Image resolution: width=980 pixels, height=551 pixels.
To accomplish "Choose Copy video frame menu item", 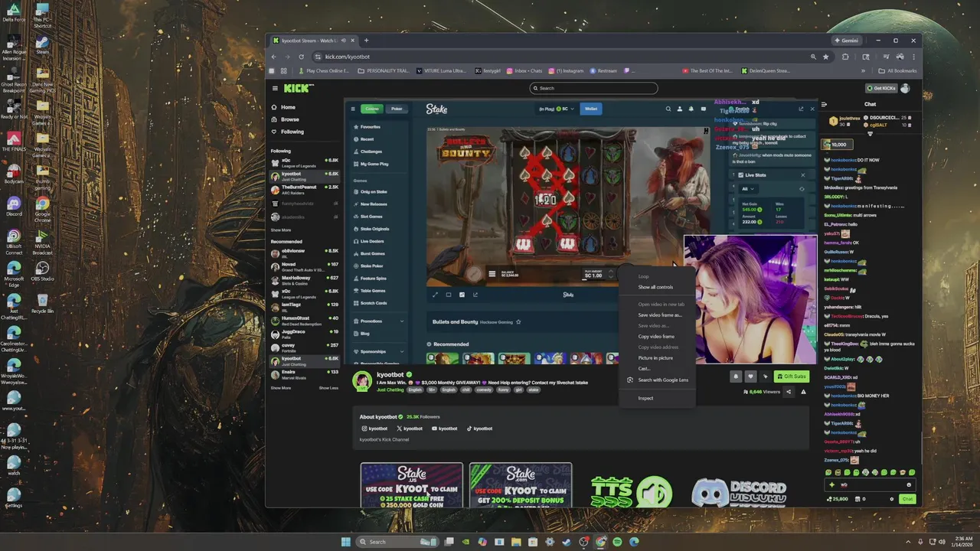I will tap(656, 336).
